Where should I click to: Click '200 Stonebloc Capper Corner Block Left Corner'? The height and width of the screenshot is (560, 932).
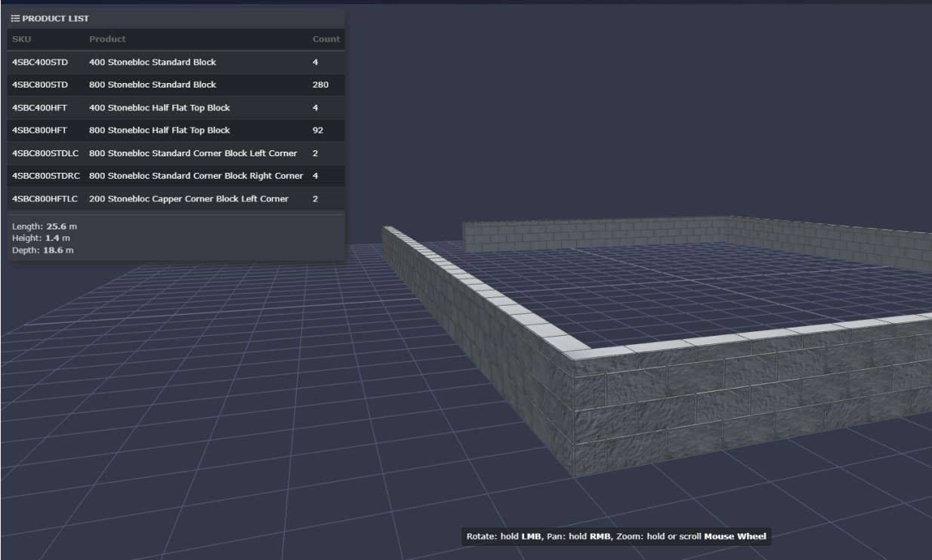[x=189, y=199]
